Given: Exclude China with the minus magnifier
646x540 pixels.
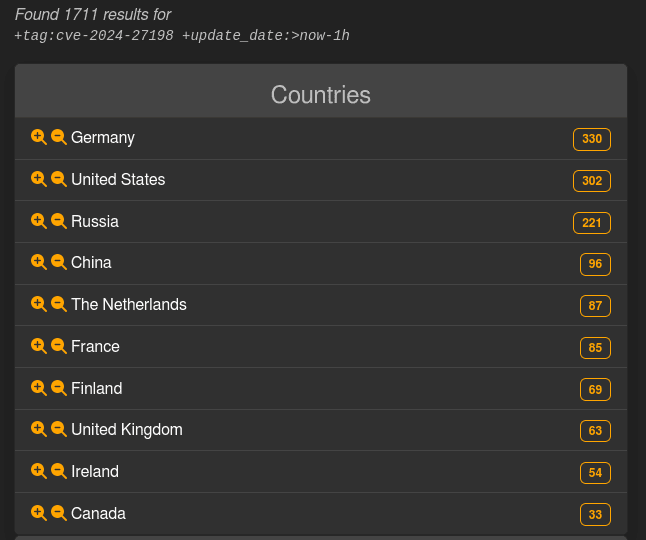Looking at the screenshot, I should (58, 262).
